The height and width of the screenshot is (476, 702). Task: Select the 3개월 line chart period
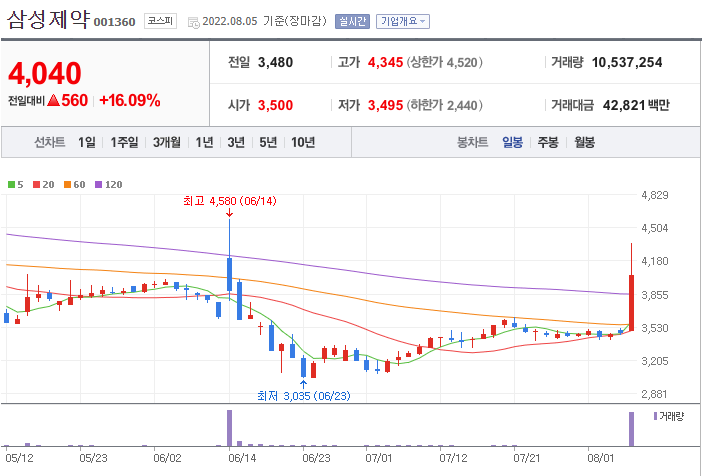pyautogui.click(x=167, y=142)
